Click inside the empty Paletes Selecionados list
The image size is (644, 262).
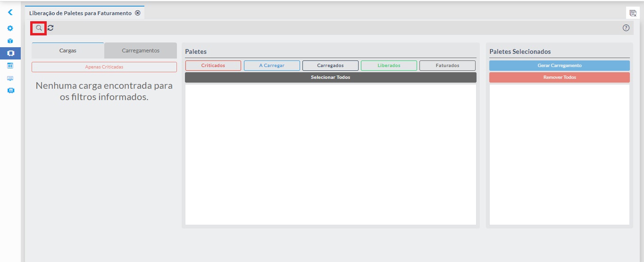click(x=560, y=154)
